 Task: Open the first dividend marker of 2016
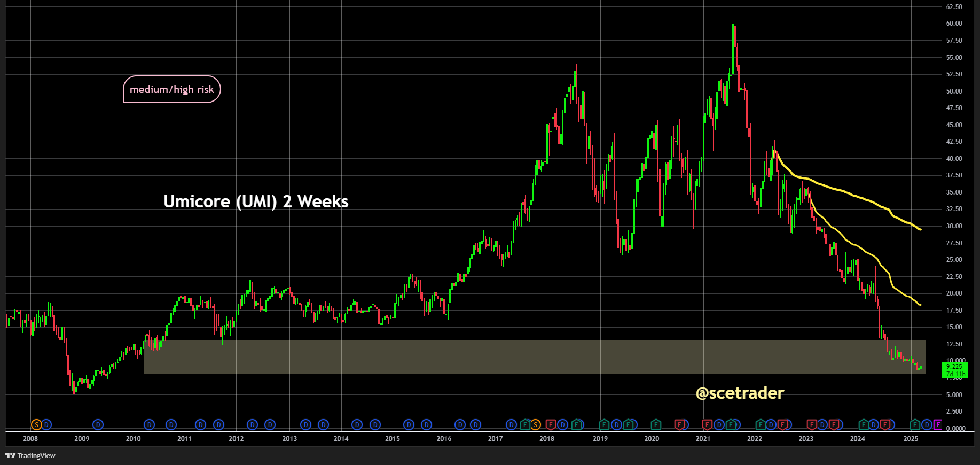tap(460, 425)
